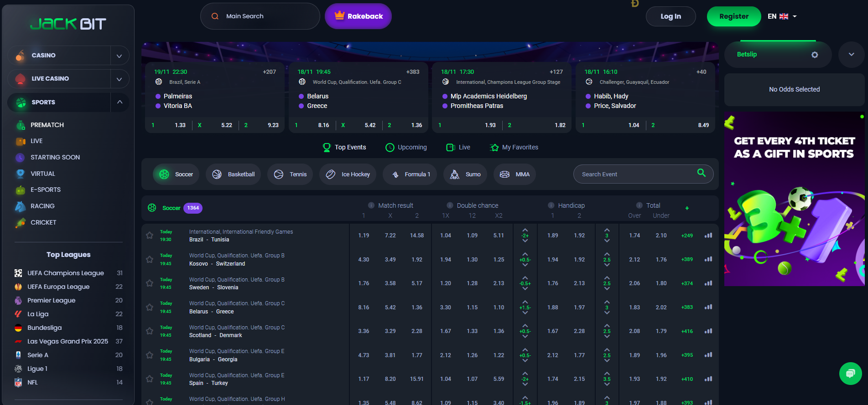Open statistics icon for Scotland - Denmark
Viewport: 868px width, 405px height.
[708, 331]
